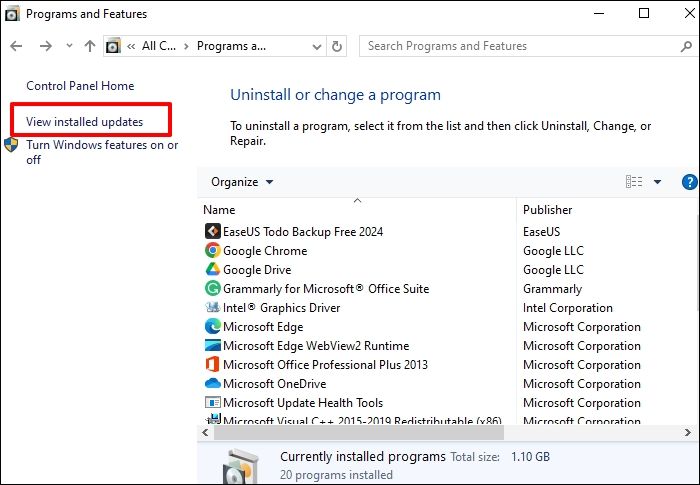Screen dimensions: 700x485
Task: Select EaseUS Todo Backup Free 2024 entry
Action: [x=302, y=232]
